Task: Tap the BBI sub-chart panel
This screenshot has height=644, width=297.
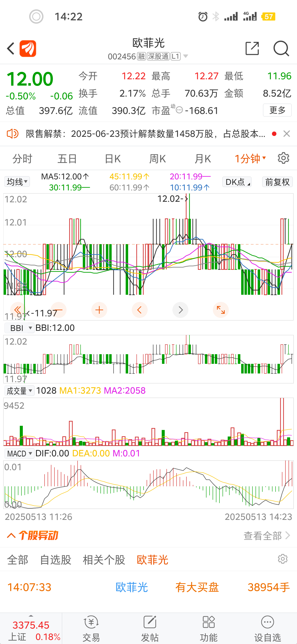Action: click(x=148, y=359)
